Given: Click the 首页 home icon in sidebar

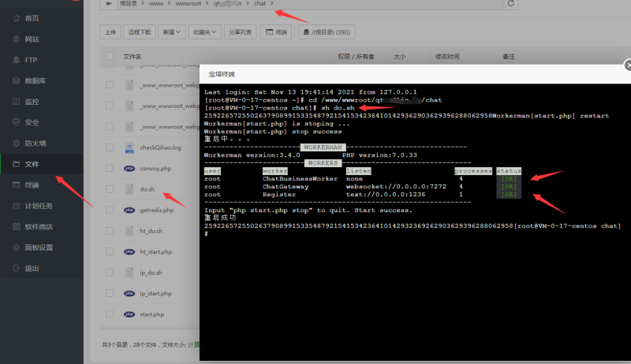Looking at the screenshot, I should [16, 17].
